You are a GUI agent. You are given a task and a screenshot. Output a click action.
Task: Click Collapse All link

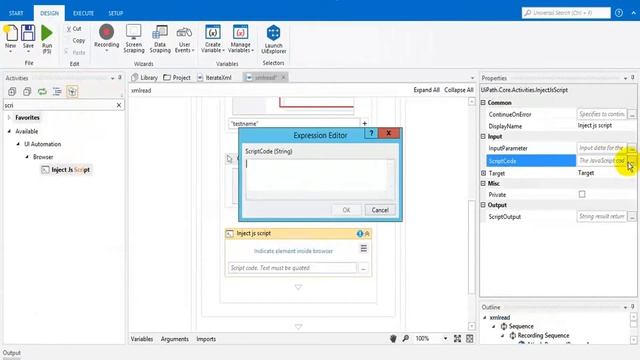(x=459, y=90)
